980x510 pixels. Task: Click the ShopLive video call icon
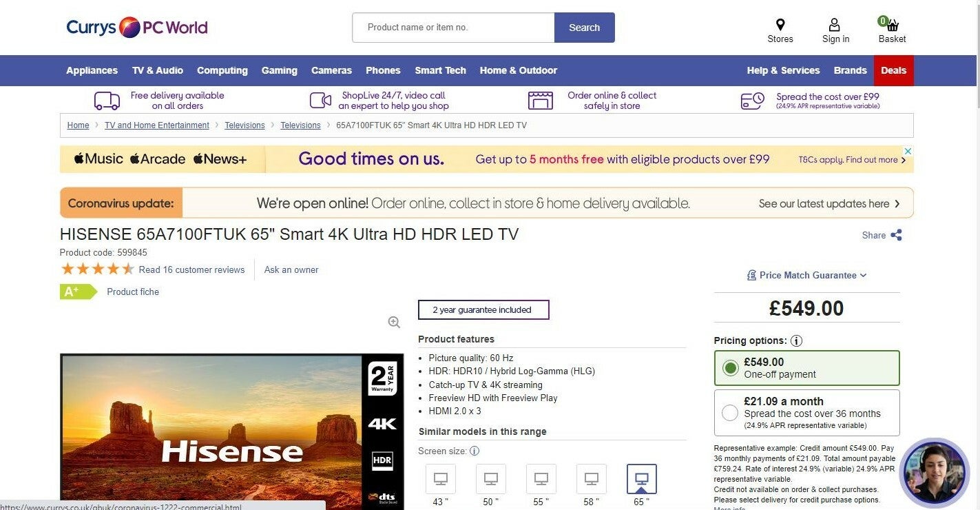(320, 101)
